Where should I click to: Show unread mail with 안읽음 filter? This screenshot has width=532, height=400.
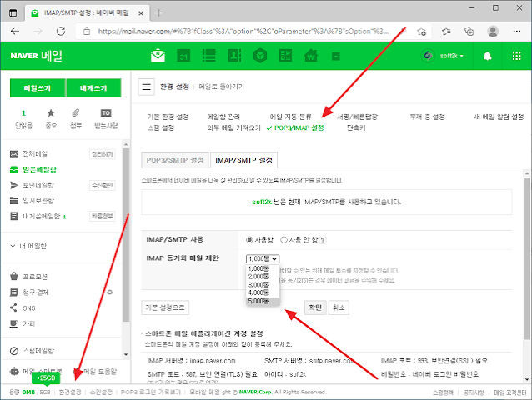23,119
